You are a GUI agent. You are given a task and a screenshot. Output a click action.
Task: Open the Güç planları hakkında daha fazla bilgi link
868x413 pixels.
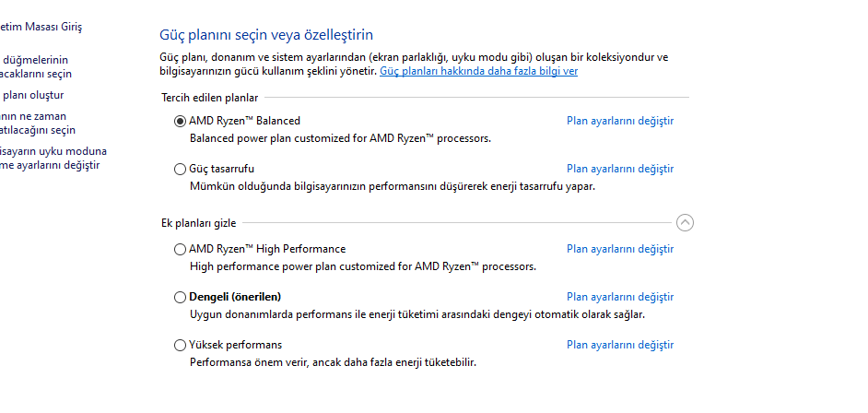(478, 71)
